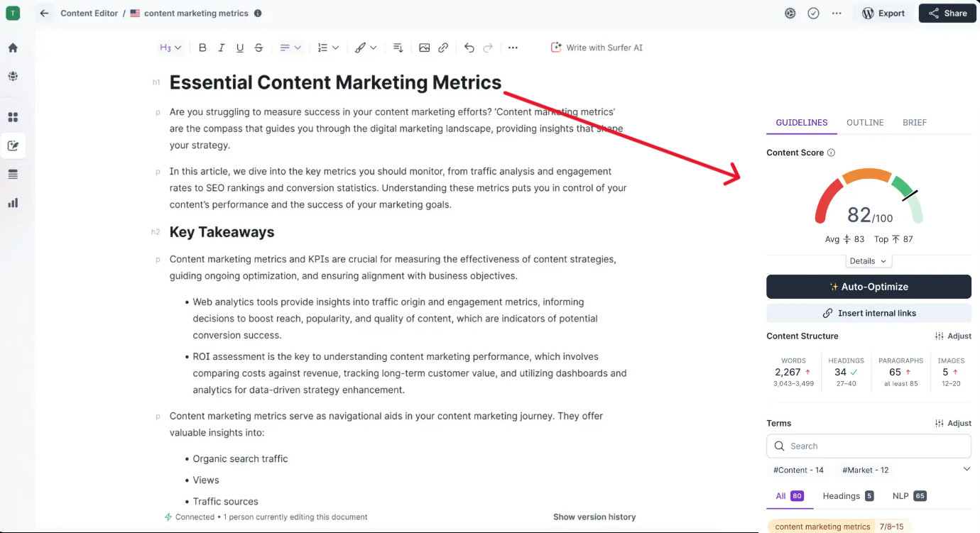Open the text alignment dropdown
The width and height of the screenshot is (980, 533).
click(x=290, y=48)
